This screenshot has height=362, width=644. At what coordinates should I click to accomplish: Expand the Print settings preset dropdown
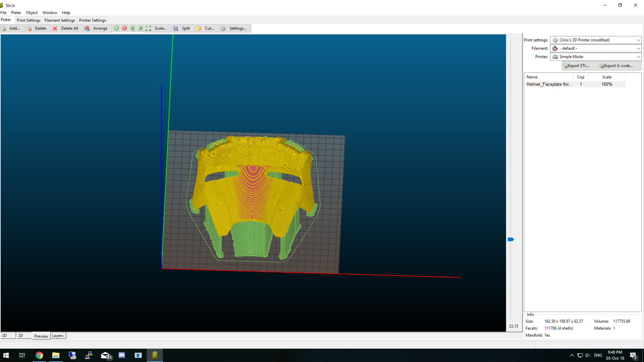[638, 40]
